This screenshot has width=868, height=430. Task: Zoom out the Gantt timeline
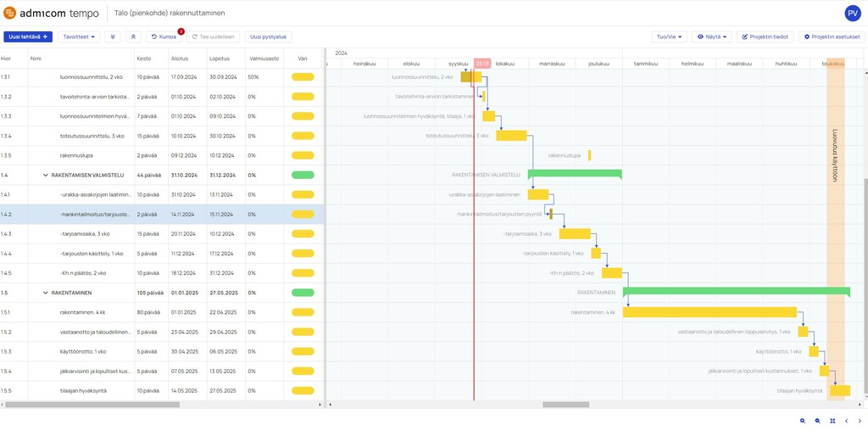click(x=818, y=421)
